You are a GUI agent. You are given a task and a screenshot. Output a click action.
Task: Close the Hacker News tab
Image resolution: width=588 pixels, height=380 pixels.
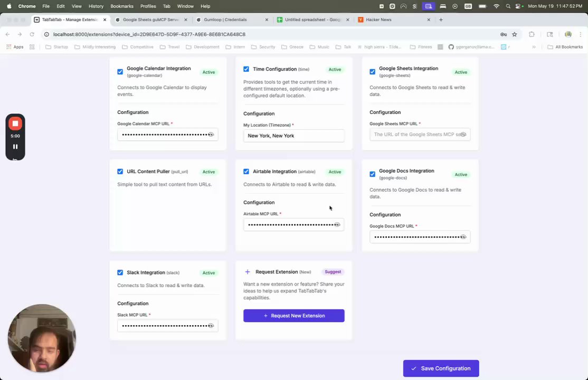click(x=429, y=20)
